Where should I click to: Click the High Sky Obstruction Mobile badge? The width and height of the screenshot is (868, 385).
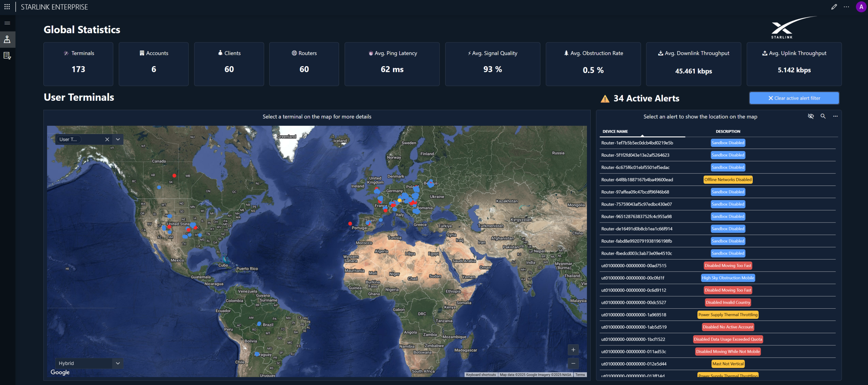[728, 278]
